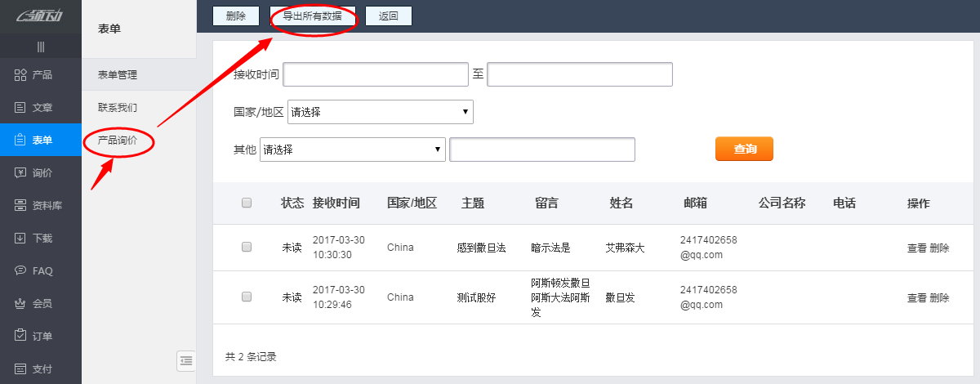Open the 订单 orders icon
The width and height of the screenshot is (980, 384).
21,336
